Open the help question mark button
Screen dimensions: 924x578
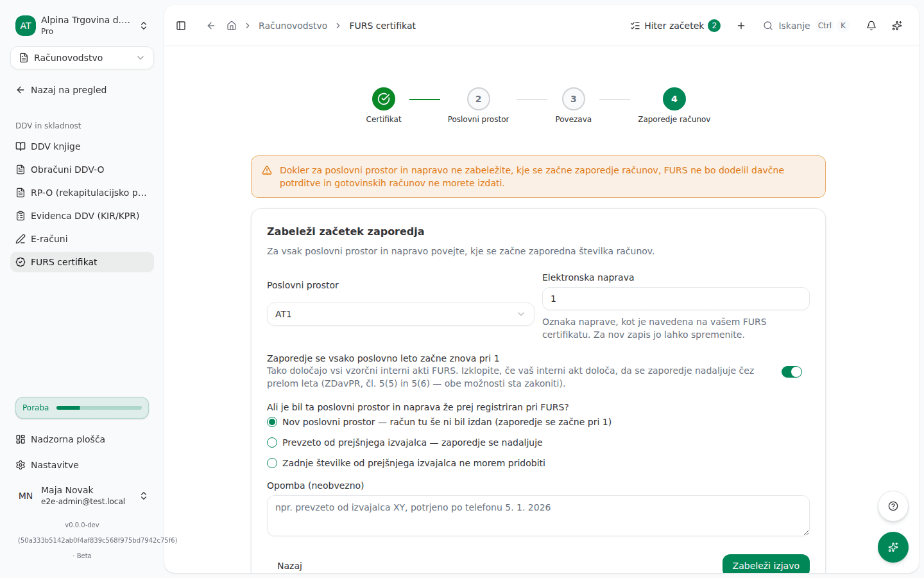pos(893,506)
